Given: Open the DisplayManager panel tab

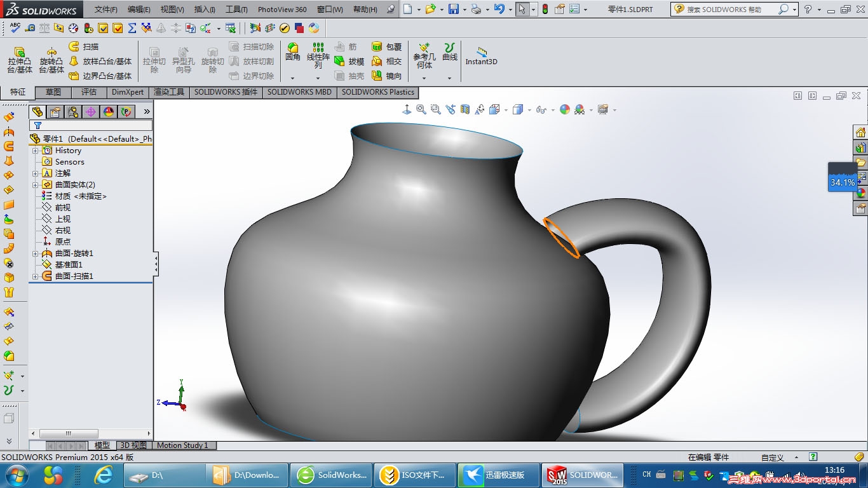Looking at the screenshot, I should coord(109,112).
